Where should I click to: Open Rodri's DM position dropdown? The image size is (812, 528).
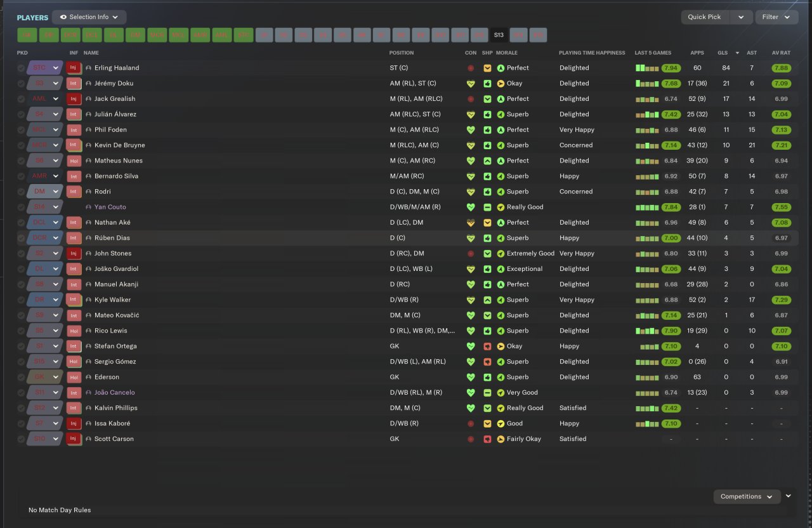coord(44,192)
